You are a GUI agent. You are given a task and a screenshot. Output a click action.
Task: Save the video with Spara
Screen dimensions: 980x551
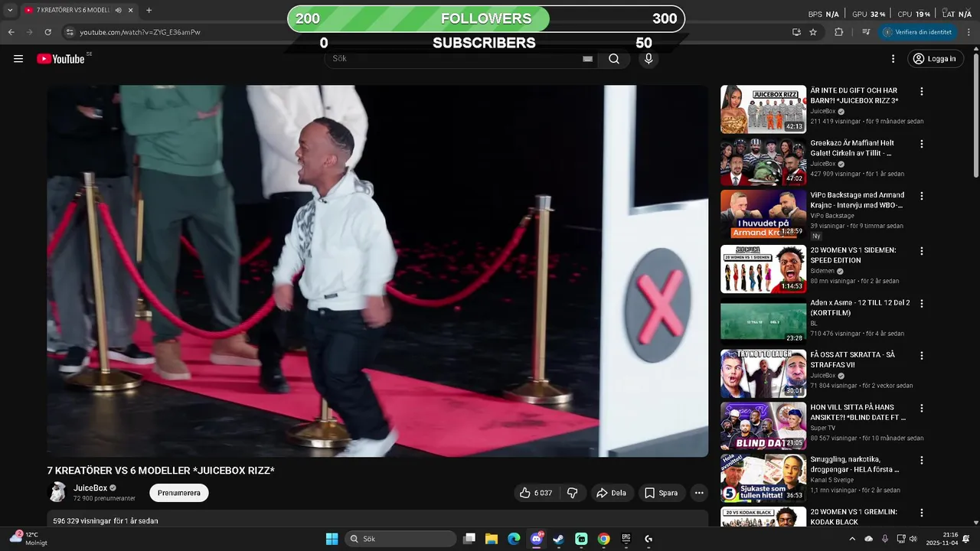(x=661, y=493)
